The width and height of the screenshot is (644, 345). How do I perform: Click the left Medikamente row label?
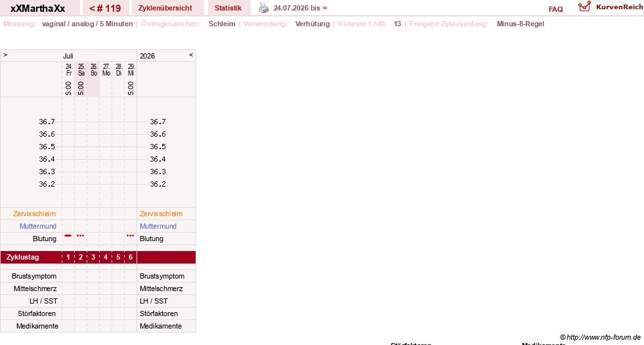coord(37,326)
